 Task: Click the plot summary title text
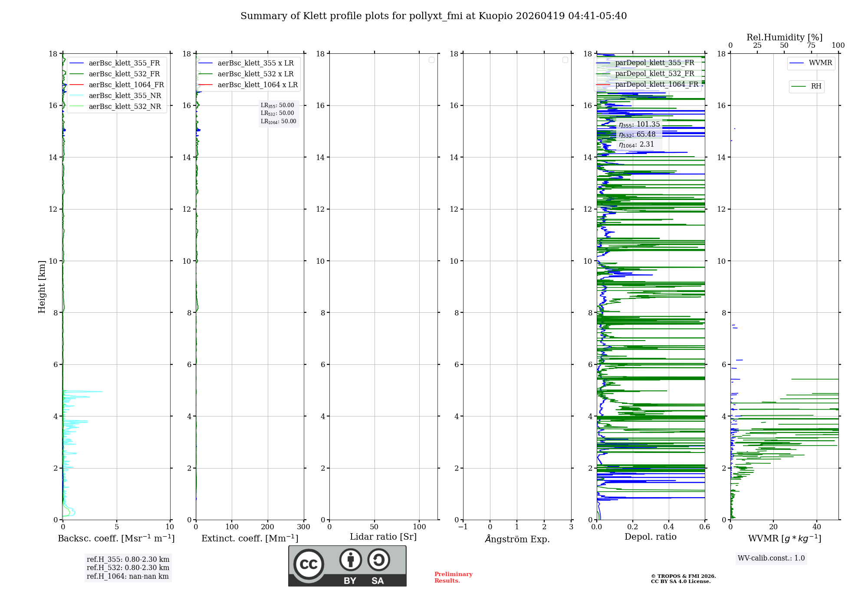434,16
